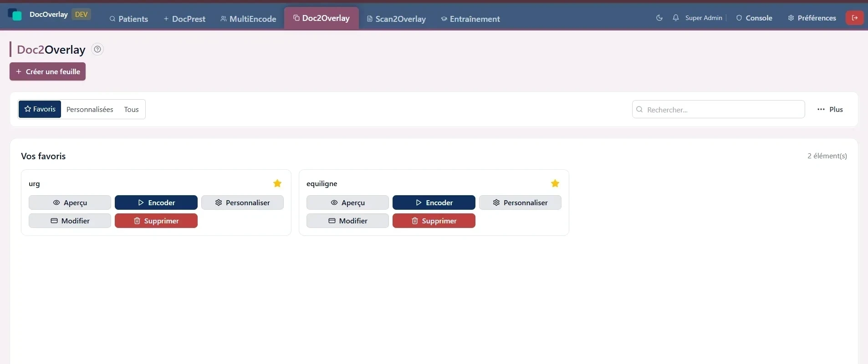
Task: Switch to MultiEncode tab
Action: (x=248, y=19)
